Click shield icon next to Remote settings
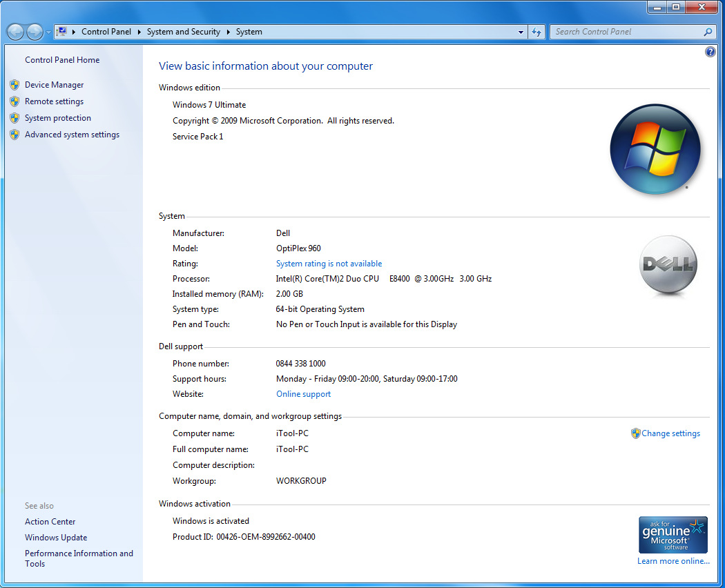The width and height of the screenshot is (725, 588). (x=14, y=101)
